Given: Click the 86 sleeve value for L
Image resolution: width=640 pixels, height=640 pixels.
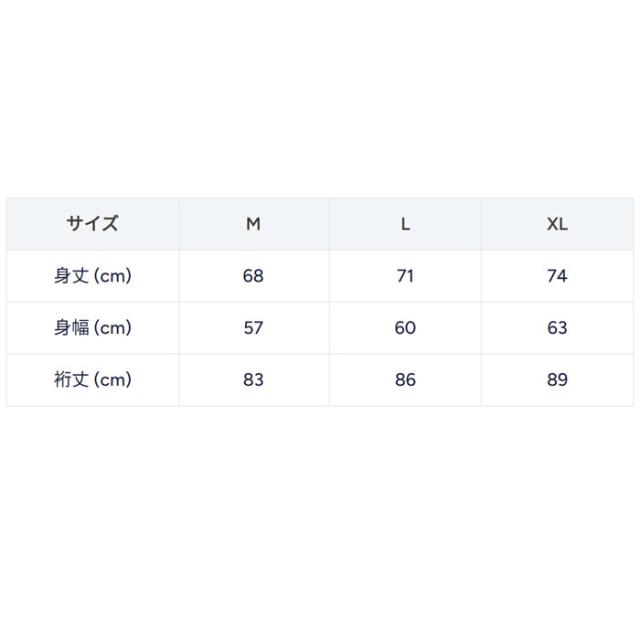Looking at the screenshot, I should coord(405,380).
